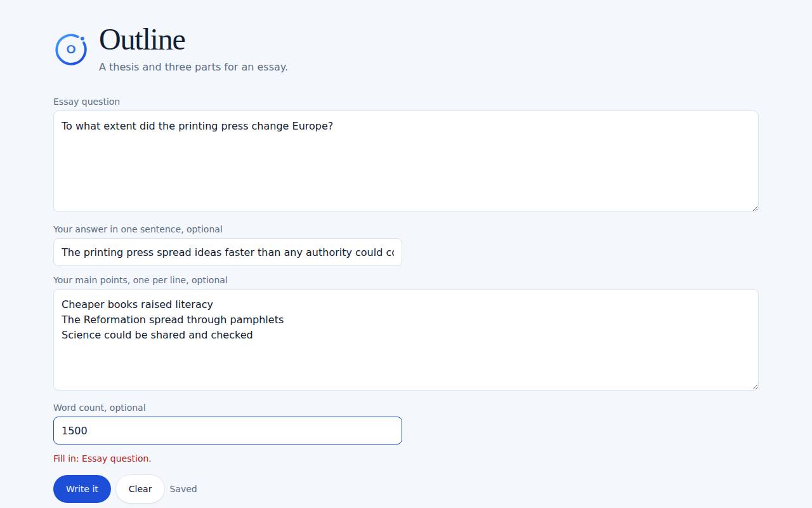This screenshot has height=508, width=812.
Task: Click 'A thesis and three parts' subtitle
Action: [193, 67]
